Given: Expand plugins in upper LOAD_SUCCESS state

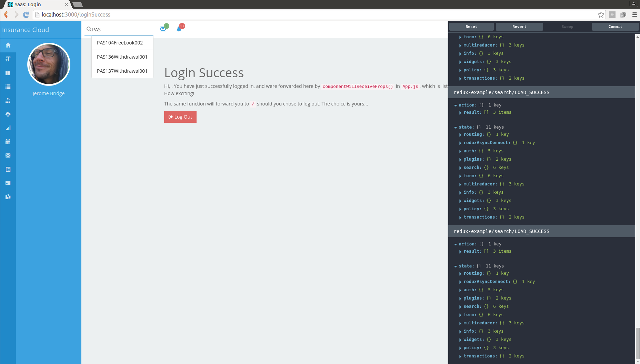Looking at the screenshot, I should [x=460, y=160].
